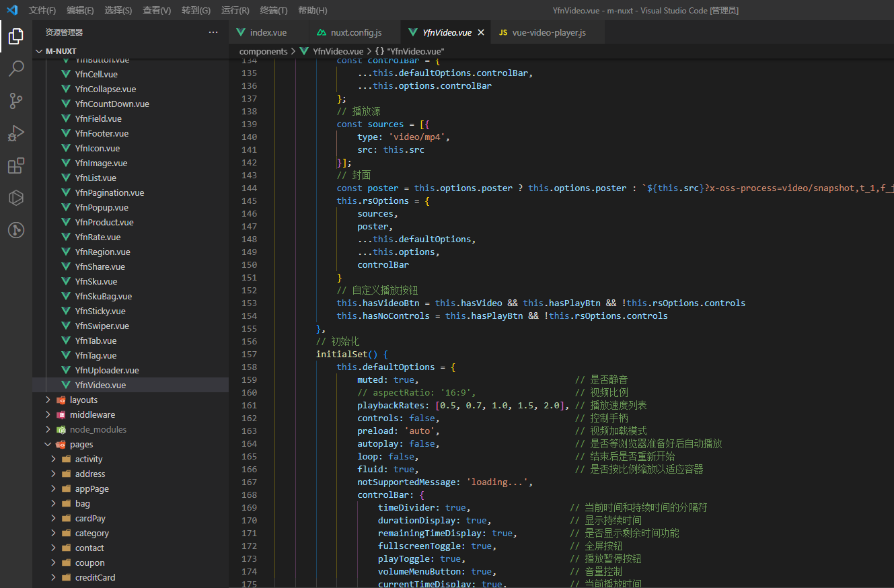Open the Source Control view icon
The image size is (894, 588).
16,101
